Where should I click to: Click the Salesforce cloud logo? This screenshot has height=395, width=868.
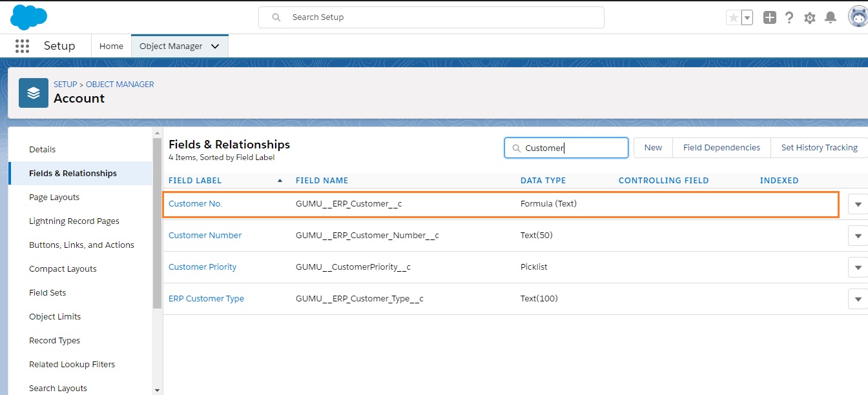[x=28, y=17]
